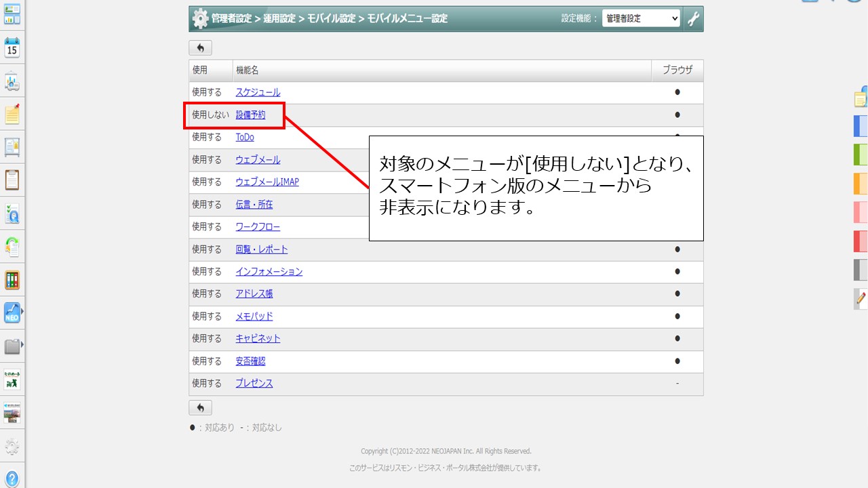The width and height of the screenshot is (868, 488).
Task: Open the スケジュール link
Action: [258, 92]
